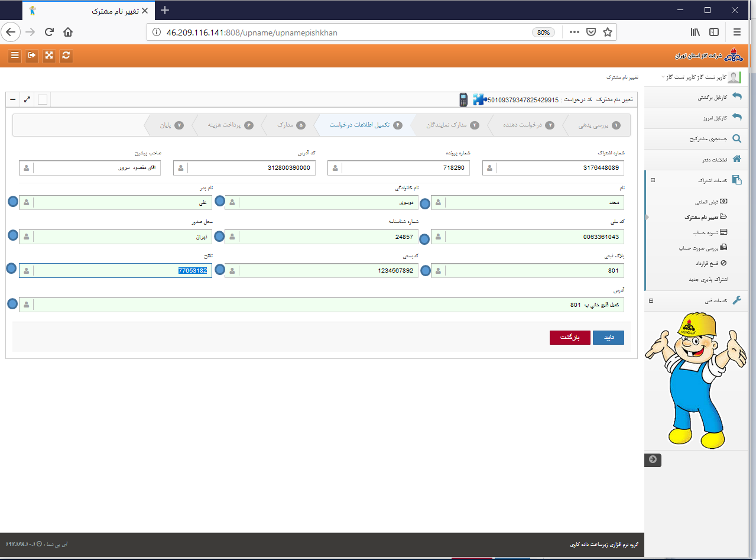Expand the panel using the diagonal arrows icon
Screen dimensions: 756x560
(x=27, y=99)
